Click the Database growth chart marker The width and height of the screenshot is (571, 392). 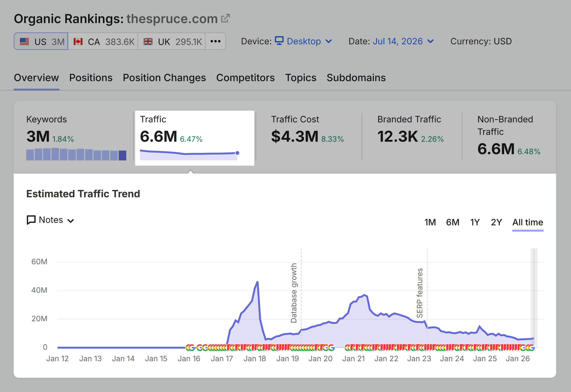(x=294, y=293)
